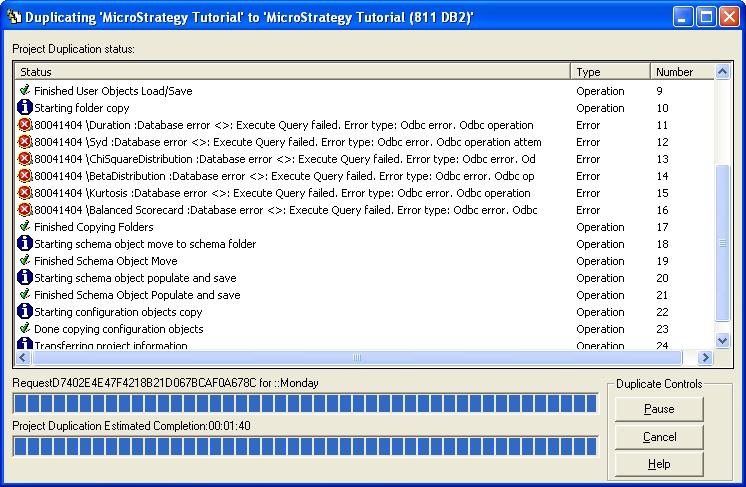
Task: Select the 'Finished User Objects Load/Save' row text
Action: (x=113, y=91)
